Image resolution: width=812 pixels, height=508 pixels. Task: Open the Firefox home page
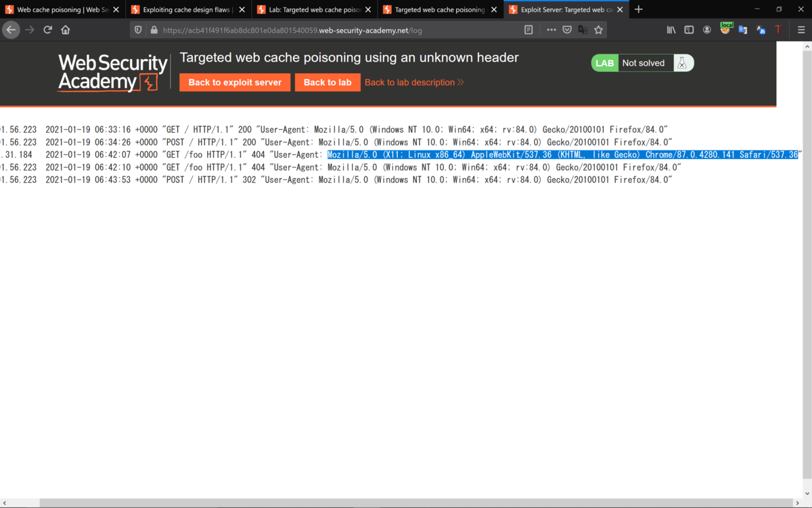click(x=66, y=30)
